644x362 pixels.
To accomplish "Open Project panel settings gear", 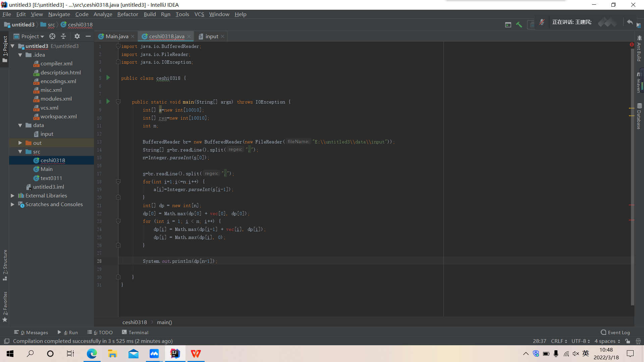I will [x=77, y=36].
